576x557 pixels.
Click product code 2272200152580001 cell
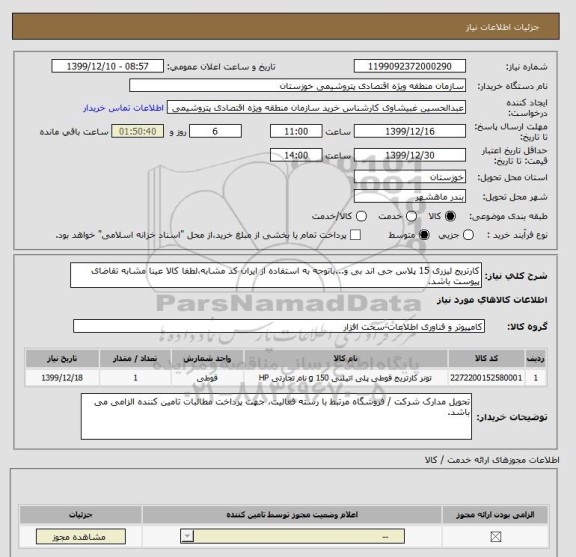coord(486,378)
